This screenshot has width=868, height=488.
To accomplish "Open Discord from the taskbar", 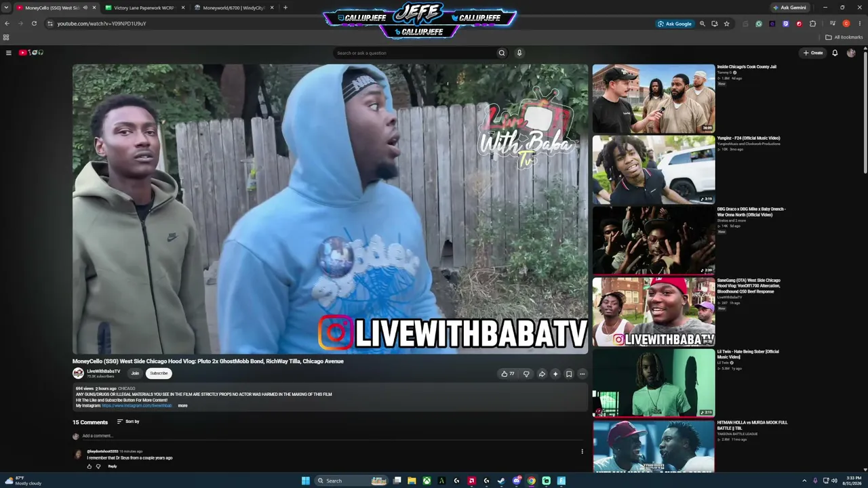I will click(x=516, y=481).
